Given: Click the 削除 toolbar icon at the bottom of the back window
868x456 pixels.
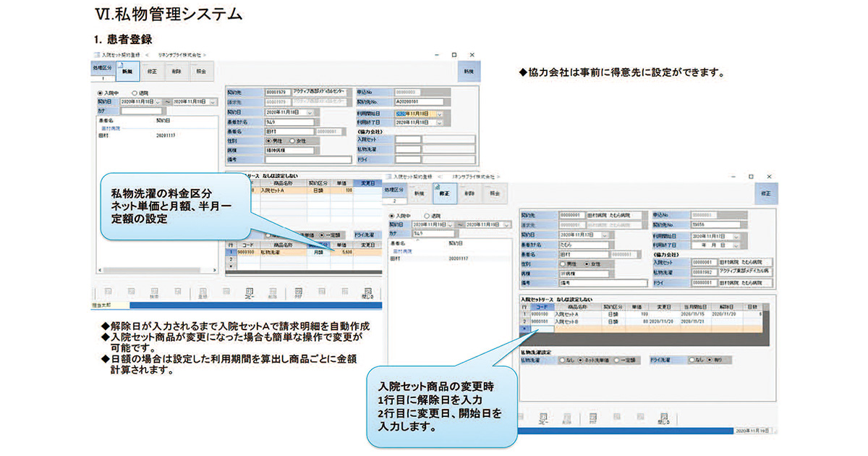Looking at the screenshot, I should (x=273, y=294).
